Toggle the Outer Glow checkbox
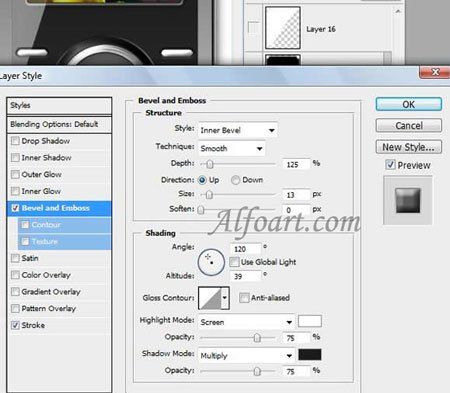 coord(15,174)
